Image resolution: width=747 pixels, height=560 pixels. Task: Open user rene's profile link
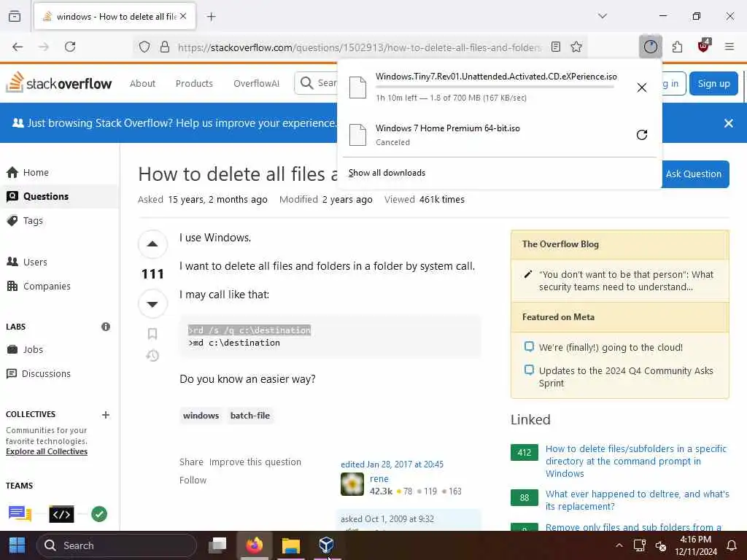click(x=379, y=478)
